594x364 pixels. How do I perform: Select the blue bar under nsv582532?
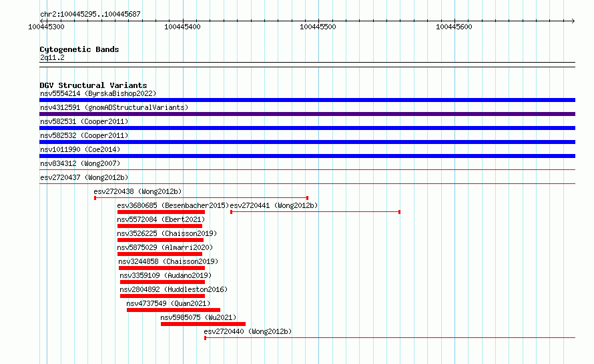(x=307, y=142)
